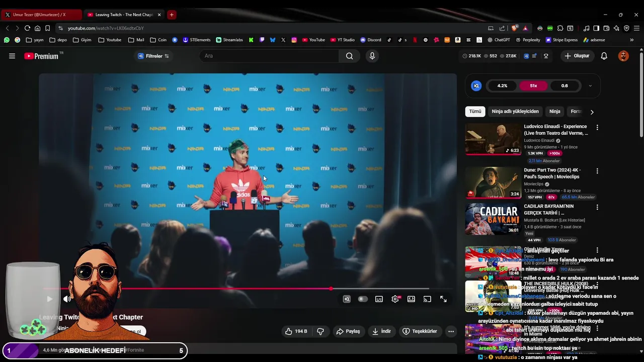644x362 pixels.
Task: Open options for Dune Part Two video
Action: 597,171
